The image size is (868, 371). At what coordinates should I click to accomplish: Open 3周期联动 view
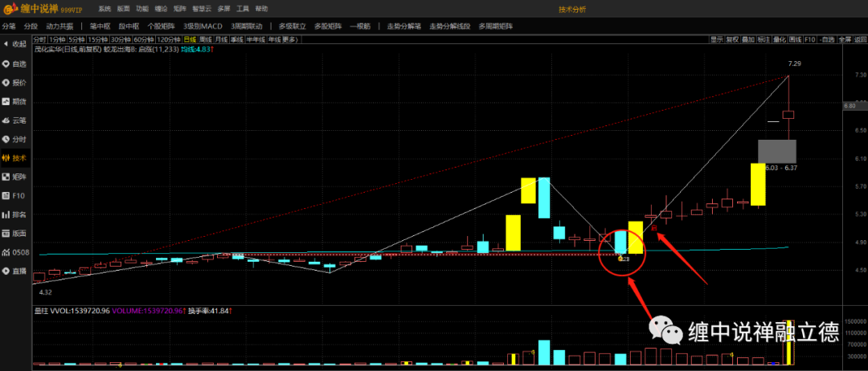[247, 26]
